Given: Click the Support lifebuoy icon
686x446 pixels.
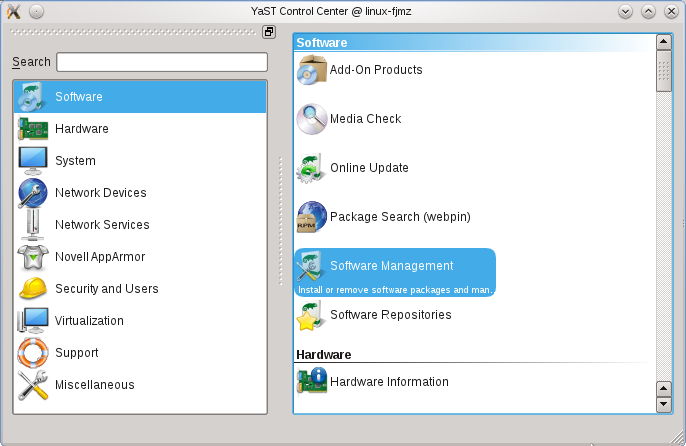Looking at the screenshot, I should (x=33, y=352).
